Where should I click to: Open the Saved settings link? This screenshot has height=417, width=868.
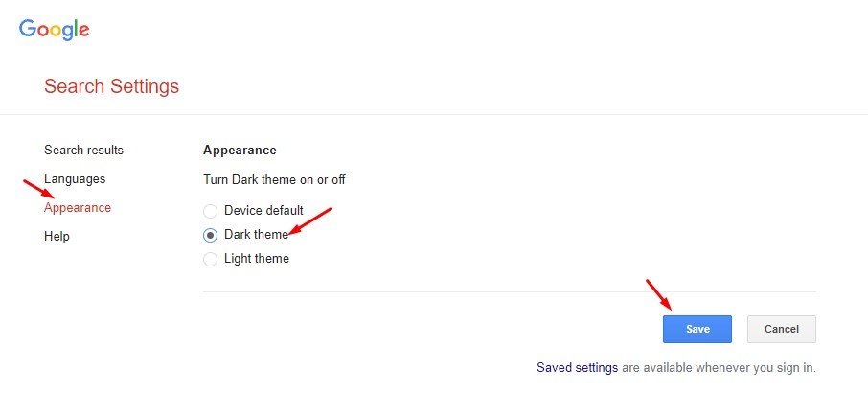point(578,368)
